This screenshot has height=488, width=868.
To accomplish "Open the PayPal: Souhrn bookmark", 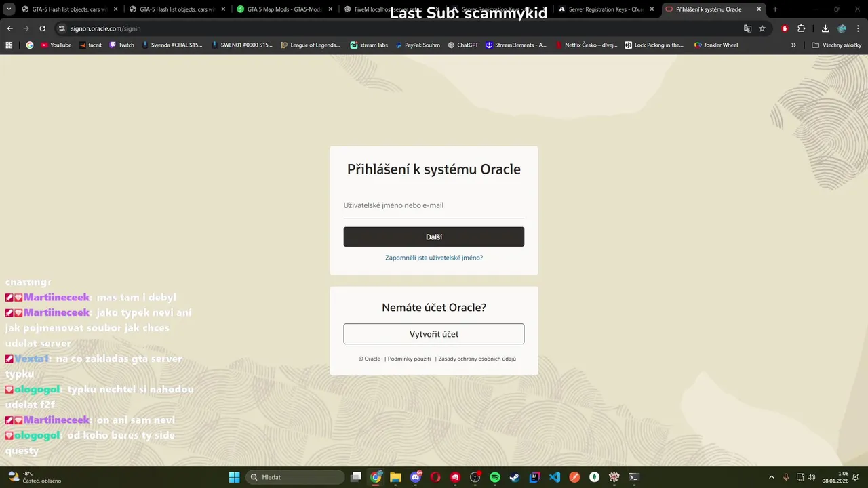I will coord(417,45).
